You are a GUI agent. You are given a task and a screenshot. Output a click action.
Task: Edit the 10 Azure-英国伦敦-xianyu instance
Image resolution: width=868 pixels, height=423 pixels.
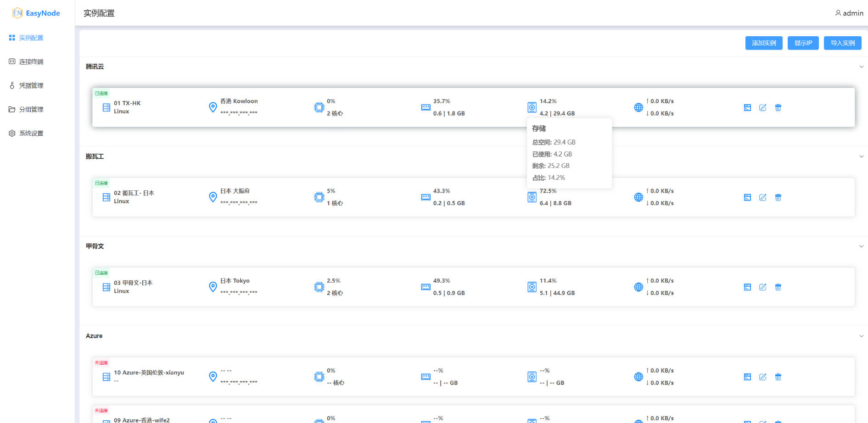pyautogui.click(x=762, y=377)
